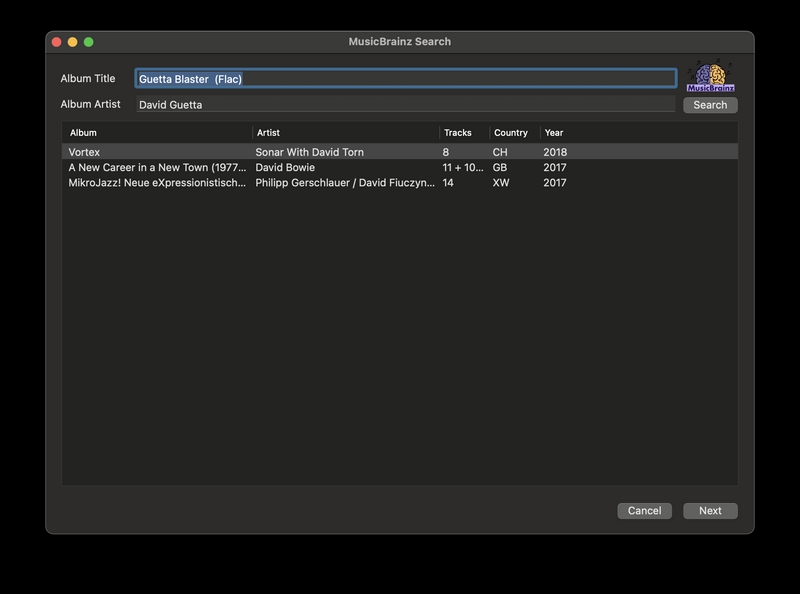Select the Vortex album row
Image resolution: width=800 pixels, height=594 pixels.
click(x=400, y=152)
